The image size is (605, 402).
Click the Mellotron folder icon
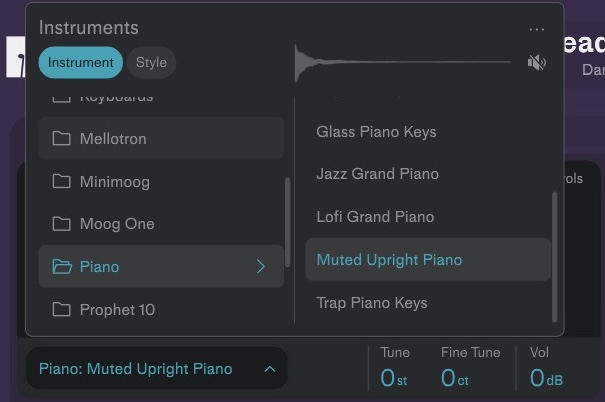coord(62,138)
